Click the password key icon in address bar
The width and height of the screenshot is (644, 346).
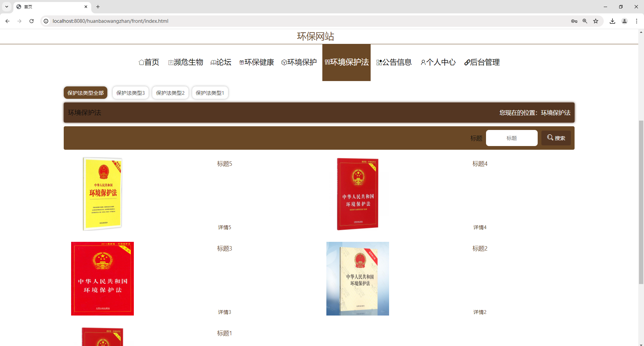pyautogui.click(x=574, y=21)
